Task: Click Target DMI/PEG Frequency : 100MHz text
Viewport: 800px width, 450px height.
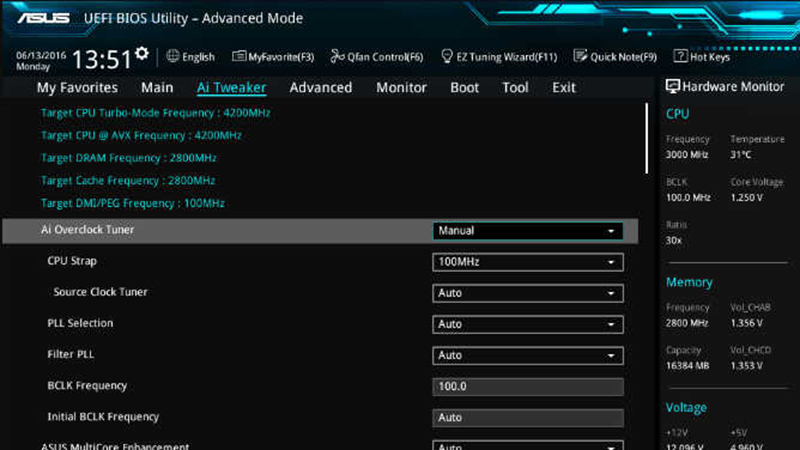Action: [133, 203]
